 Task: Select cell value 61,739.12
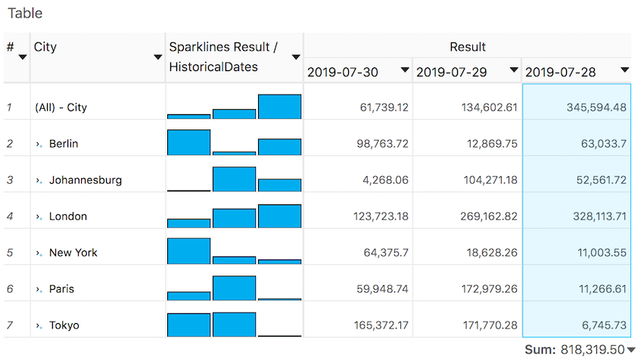(x=384, y=107)
